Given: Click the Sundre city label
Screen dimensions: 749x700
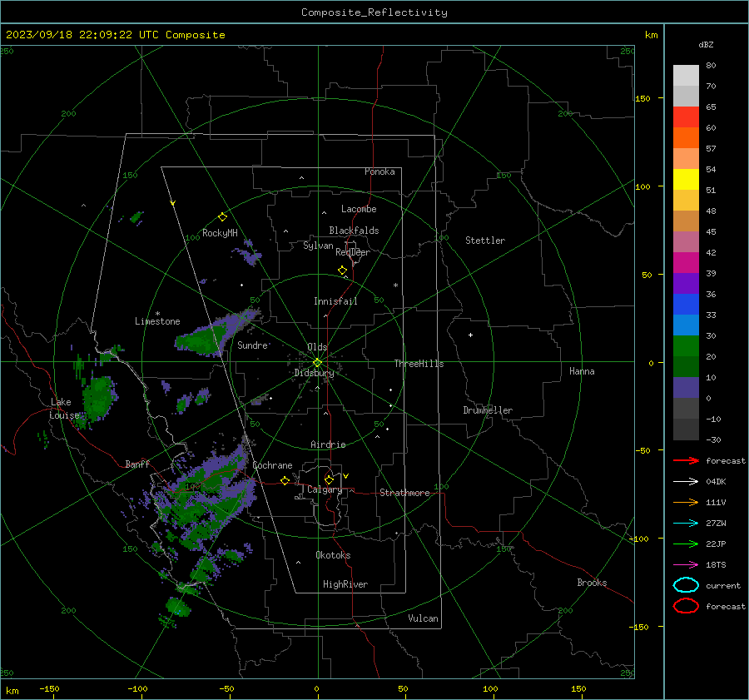Looking at the screenshot, I should click(x=252, y=345).
